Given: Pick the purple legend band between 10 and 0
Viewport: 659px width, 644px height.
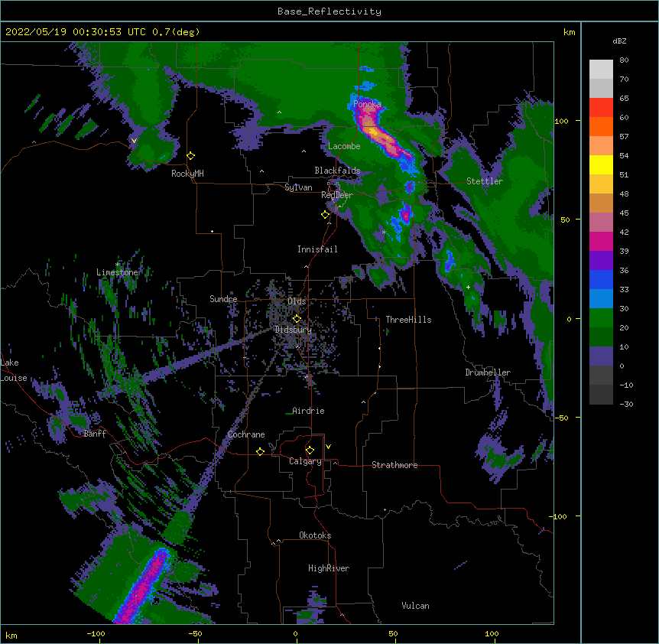Looking at the screenshot, I should click(601, 356).
